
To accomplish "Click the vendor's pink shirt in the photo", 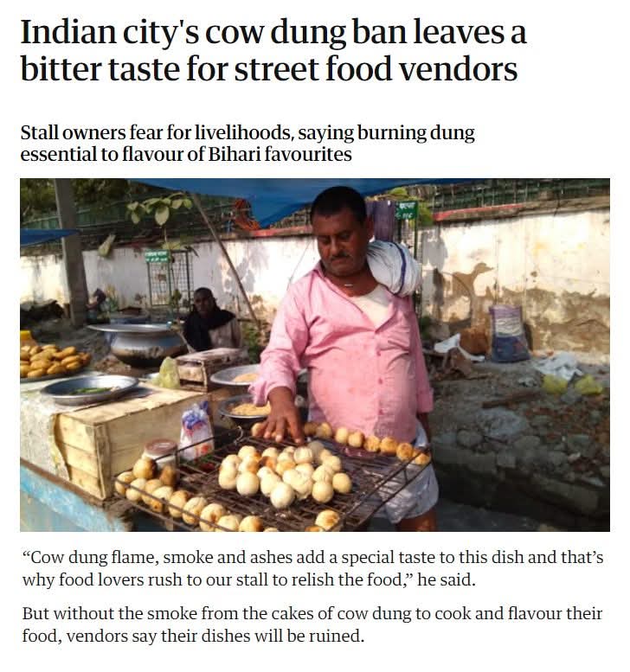I will (x=343, y=351).
